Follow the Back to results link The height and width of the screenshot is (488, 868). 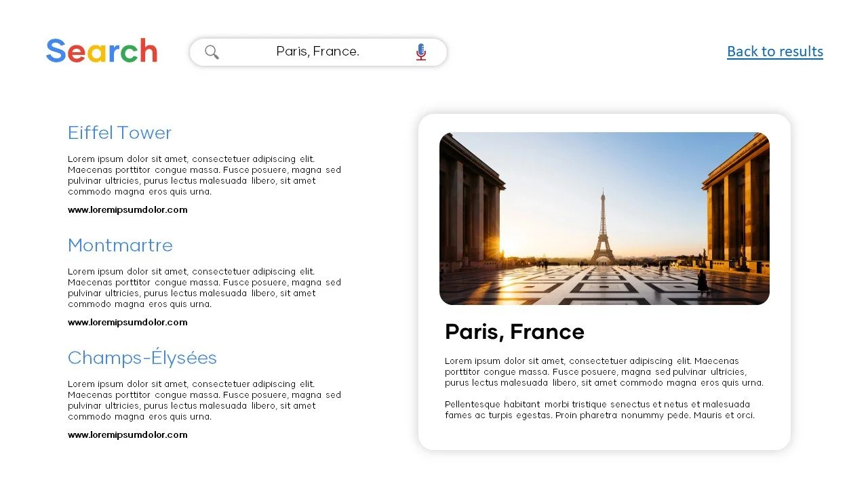(x=775, y=51)
